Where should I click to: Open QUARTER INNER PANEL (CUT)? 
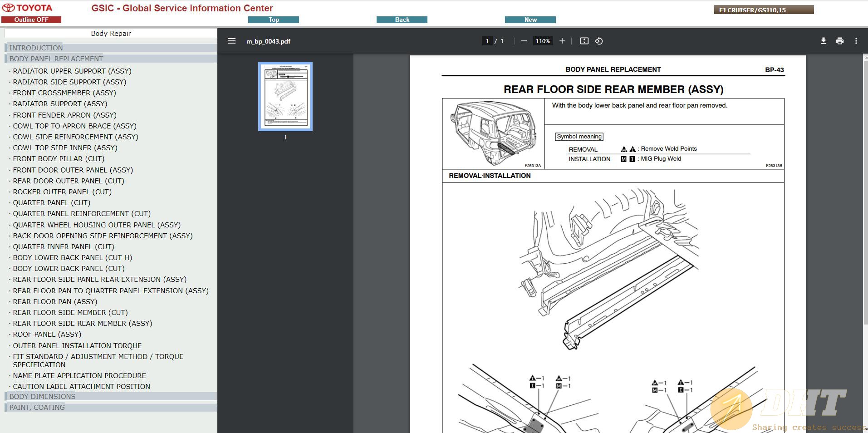click(x=64, y=246)
